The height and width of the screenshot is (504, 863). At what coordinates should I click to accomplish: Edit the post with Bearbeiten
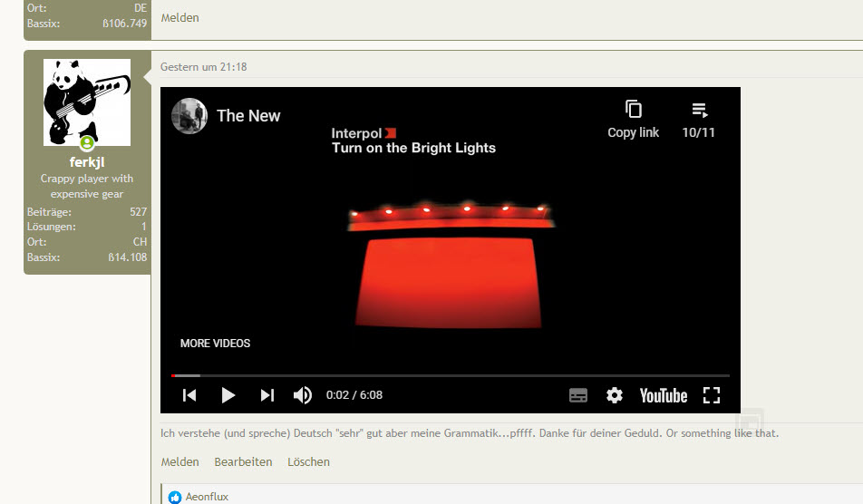click(x=243, y=462)
